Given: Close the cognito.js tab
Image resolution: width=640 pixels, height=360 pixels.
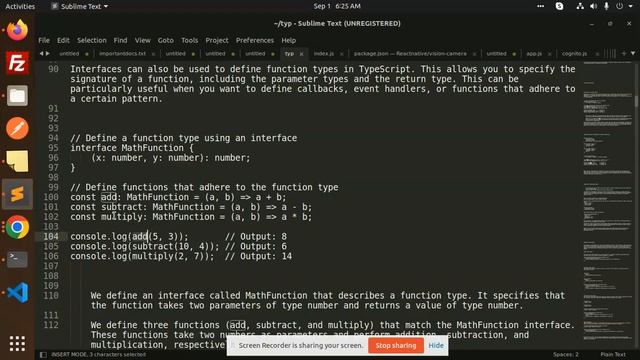Looking at the screenshot, I should point(597,54).
